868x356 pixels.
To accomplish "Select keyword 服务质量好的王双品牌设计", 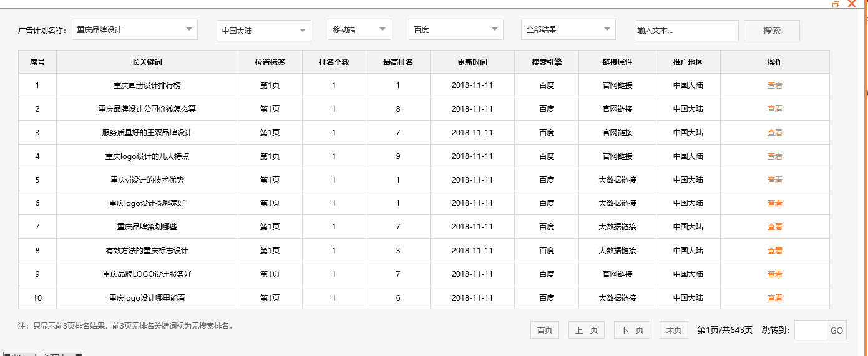I will pyautogui.click(x=147, y=133).
